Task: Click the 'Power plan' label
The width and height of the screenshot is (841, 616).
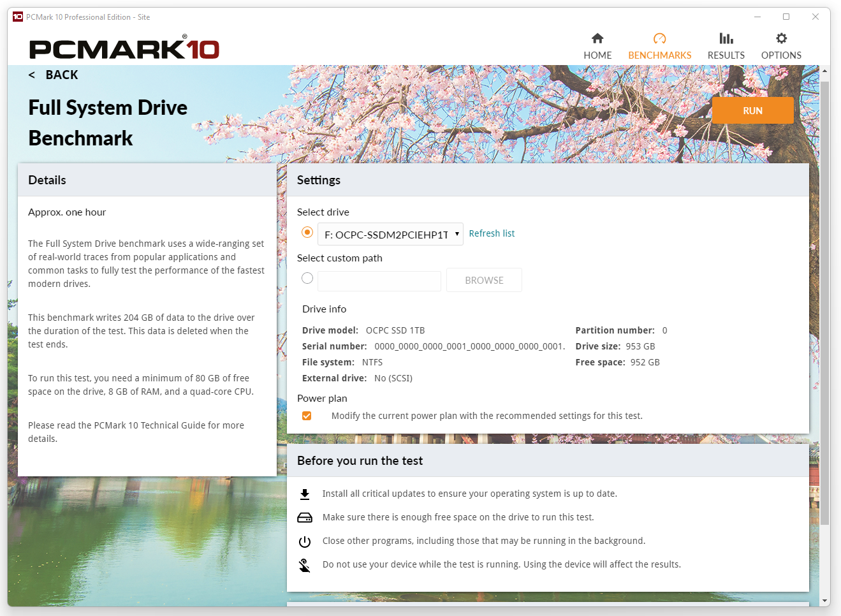Action: point(322,399)
